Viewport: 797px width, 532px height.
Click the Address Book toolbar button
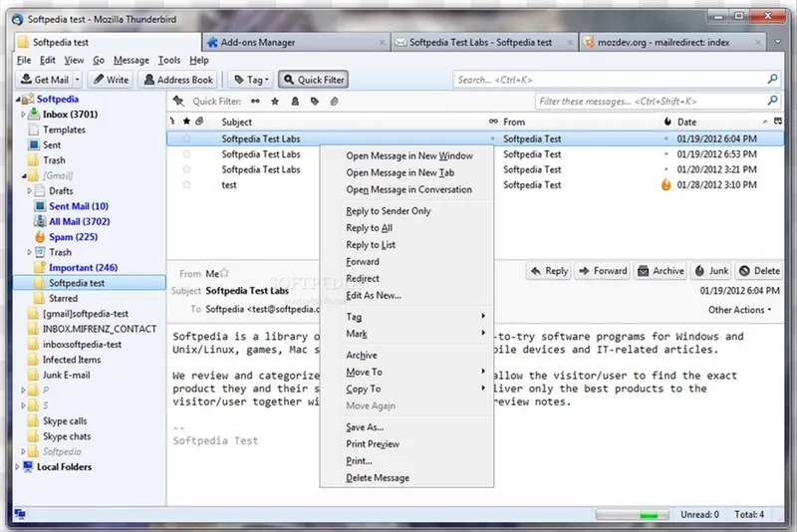pos(178,80)
